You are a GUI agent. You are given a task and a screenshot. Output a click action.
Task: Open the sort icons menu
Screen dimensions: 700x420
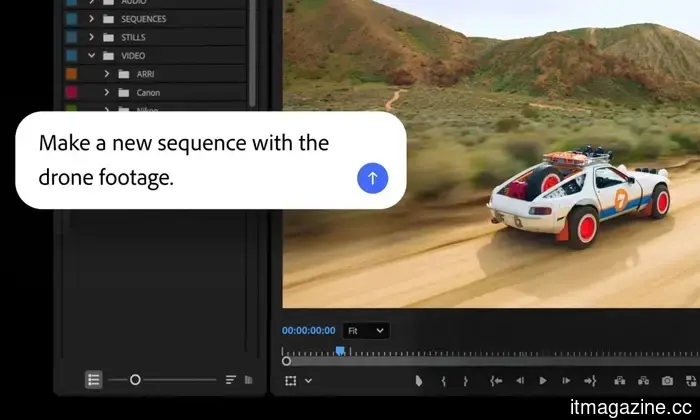(x=230, y=380)
